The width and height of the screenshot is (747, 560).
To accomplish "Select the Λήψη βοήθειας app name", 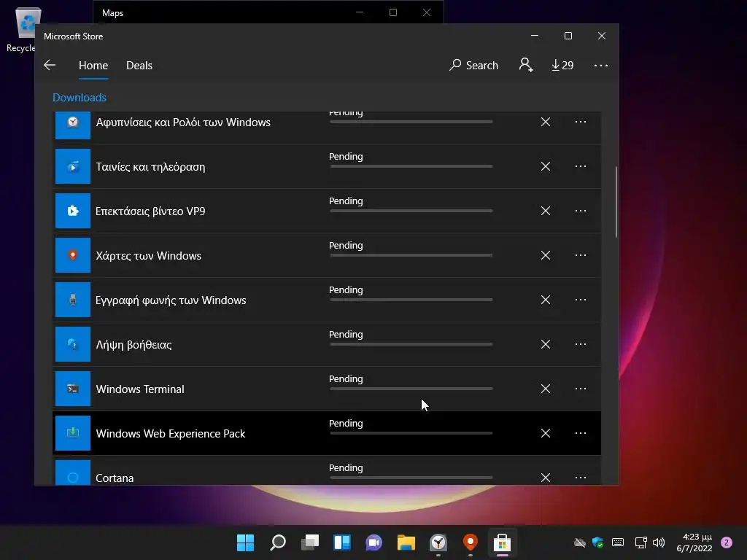I will click(x=134, y=345).
